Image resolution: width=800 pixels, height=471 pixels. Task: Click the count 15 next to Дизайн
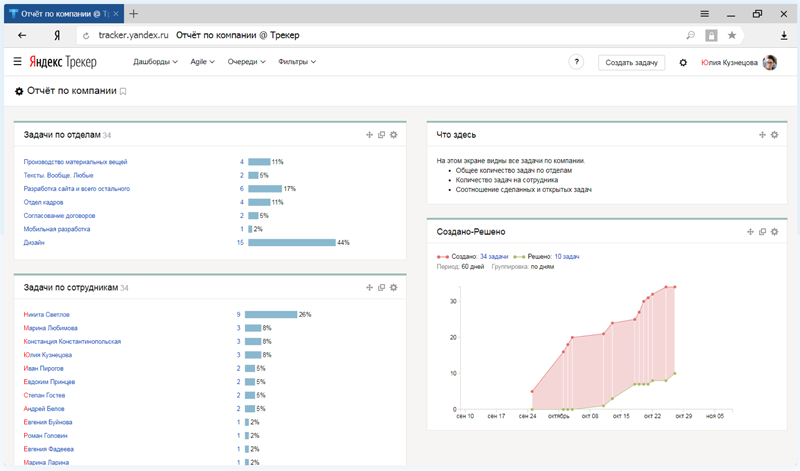(240, 242)
